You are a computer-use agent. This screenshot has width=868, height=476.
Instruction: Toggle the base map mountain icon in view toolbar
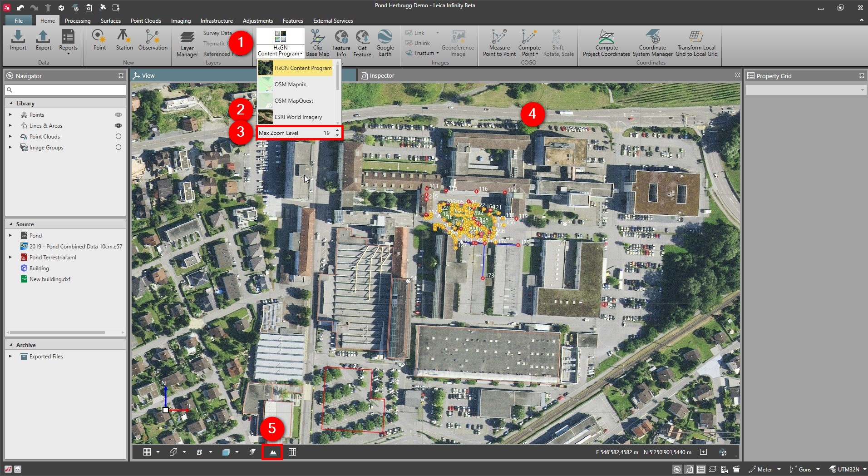pyautogui.click(x=273, y=452)
